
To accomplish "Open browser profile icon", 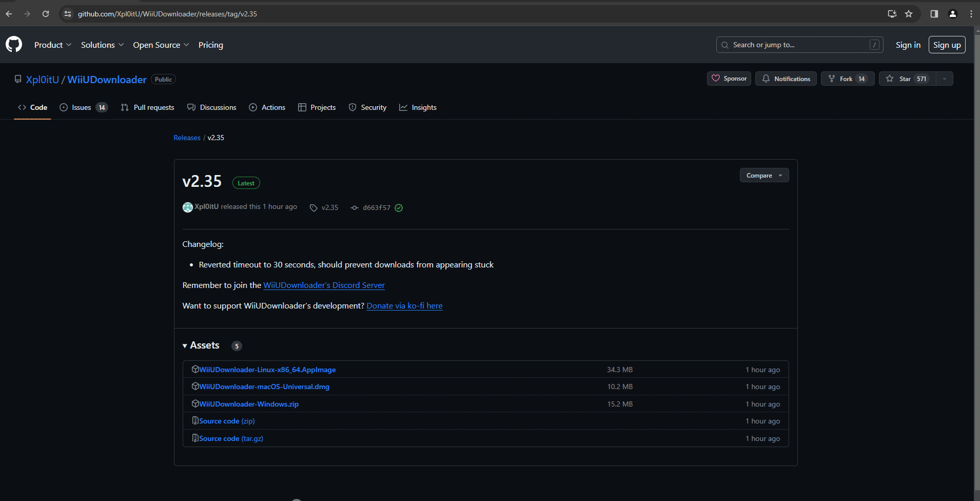I will tap(953, 14).
